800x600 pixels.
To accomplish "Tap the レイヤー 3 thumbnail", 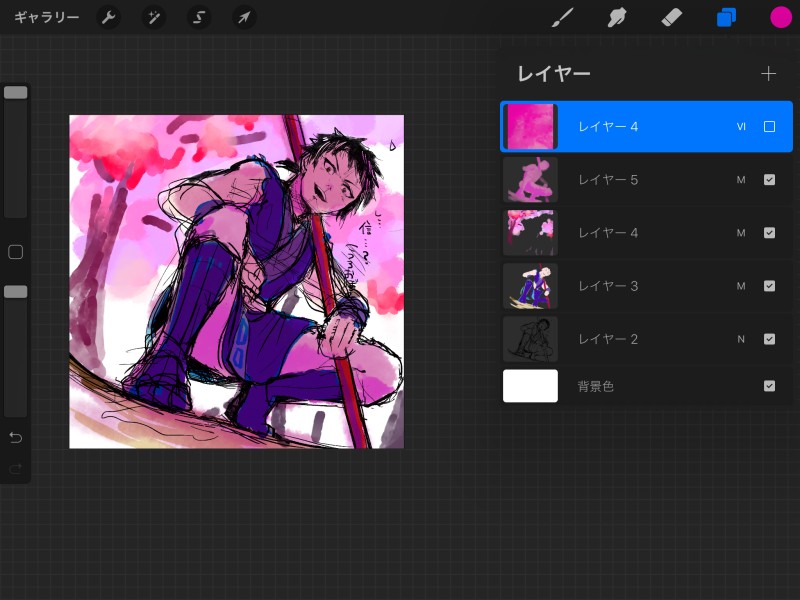I will [x=530, y=286].
